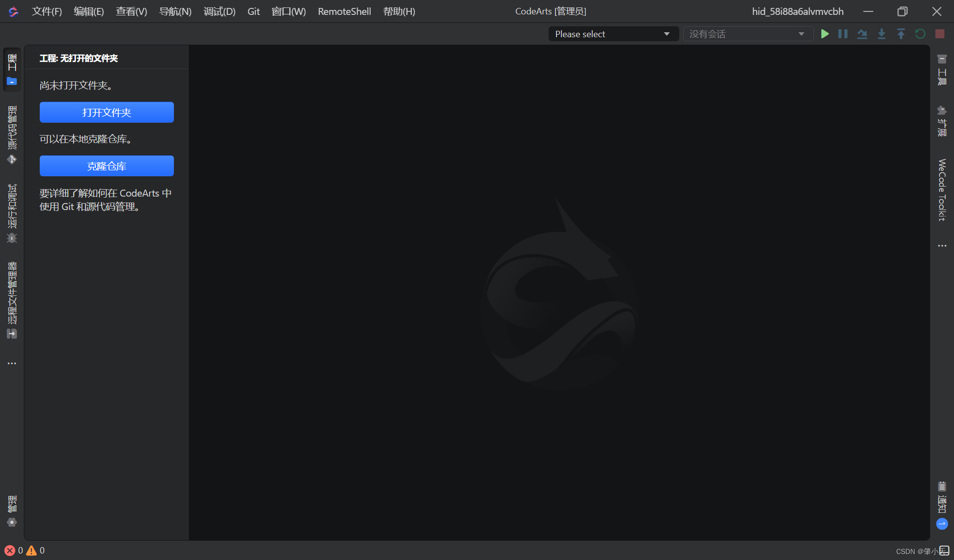Image resolution: width=954 pixels, height=560 pixels.
Task: Click the 打开文件夹 button
Action: (x=107, y=112)
